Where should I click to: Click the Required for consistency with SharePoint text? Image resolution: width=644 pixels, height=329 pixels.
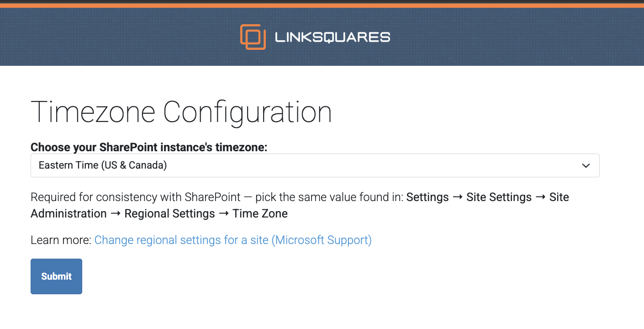(x=136, y=197)
